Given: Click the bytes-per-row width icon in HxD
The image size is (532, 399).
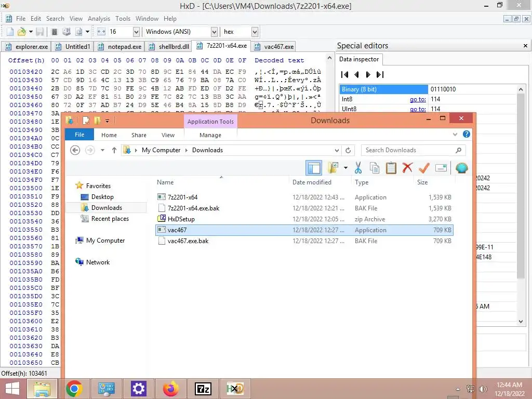Looking at the screenshot, I should 101,32.
